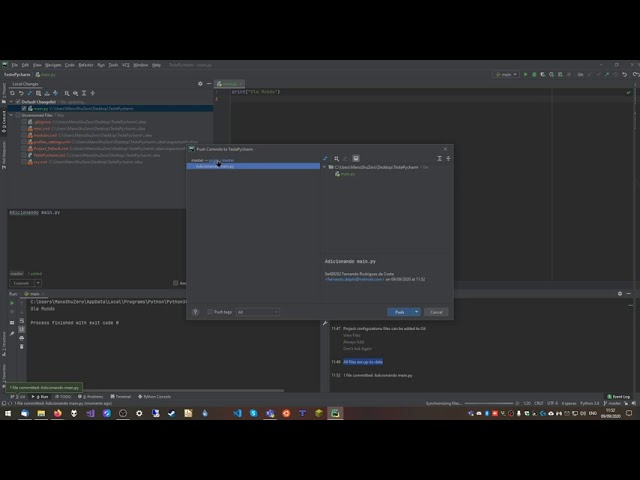Open the Push tags All dropdown
The height and width of the screenshot is (480, 640).
[x=258, y=312]
